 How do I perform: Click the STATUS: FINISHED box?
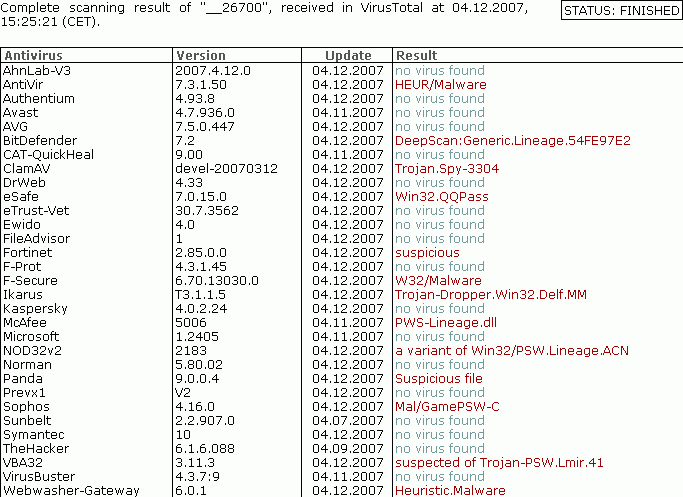click(x=622, y=10)
